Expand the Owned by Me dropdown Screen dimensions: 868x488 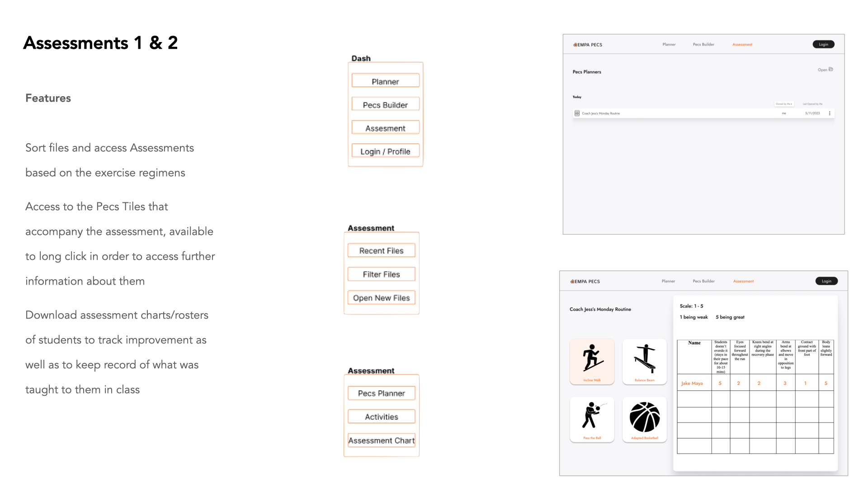click(784, 104)
